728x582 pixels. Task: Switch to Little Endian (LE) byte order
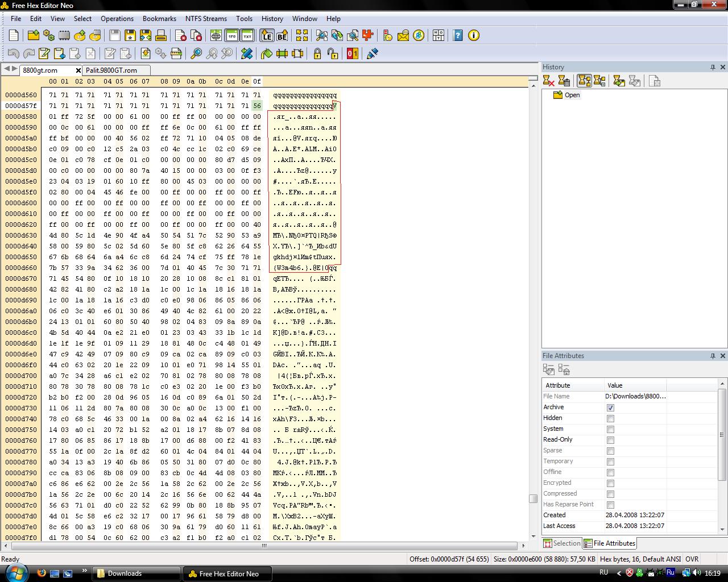coord(267,36)
